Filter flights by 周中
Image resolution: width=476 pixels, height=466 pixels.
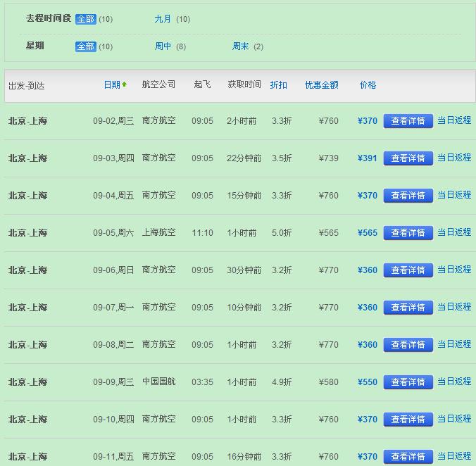coord(163,46)
